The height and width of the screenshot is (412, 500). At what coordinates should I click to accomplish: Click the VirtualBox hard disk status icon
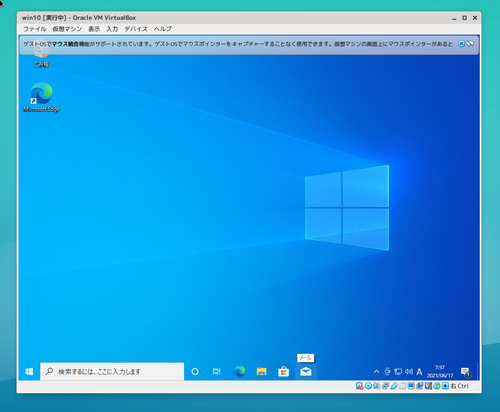[359, 386]
